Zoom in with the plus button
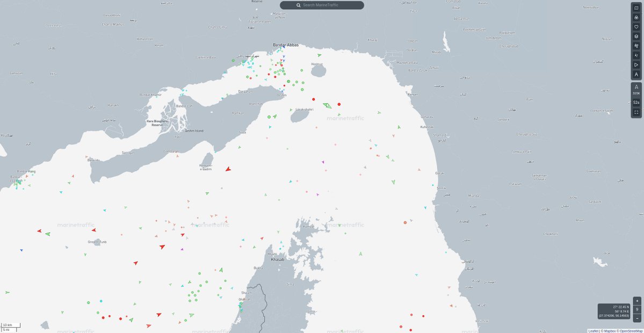Screen dimensions: 644x333 [x=637, y=301]
